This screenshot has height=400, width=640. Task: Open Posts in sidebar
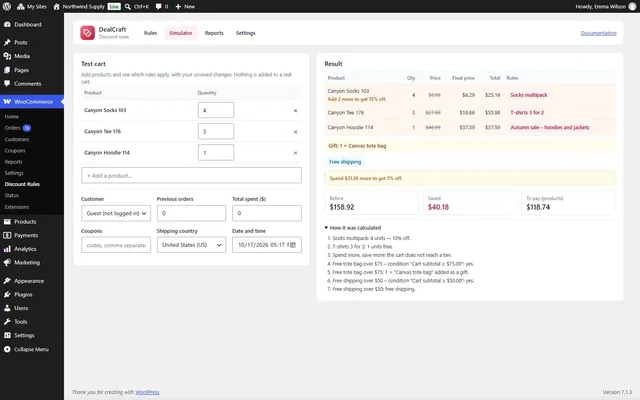[x=32, y=42]
